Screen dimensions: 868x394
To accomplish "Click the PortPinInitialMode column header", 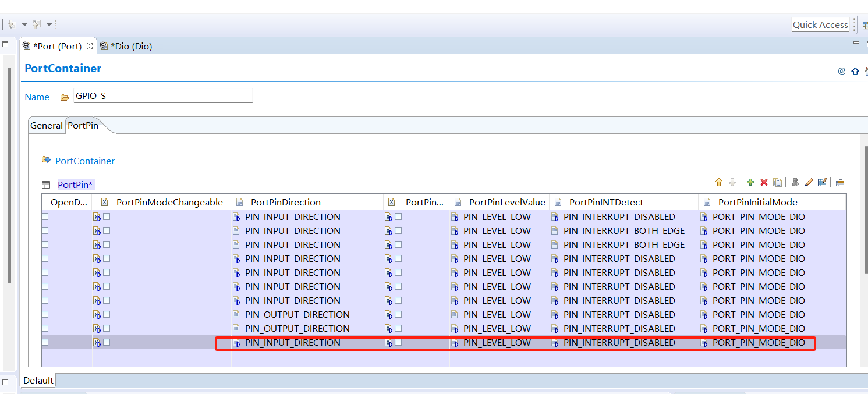I will (x=757, y=202).
